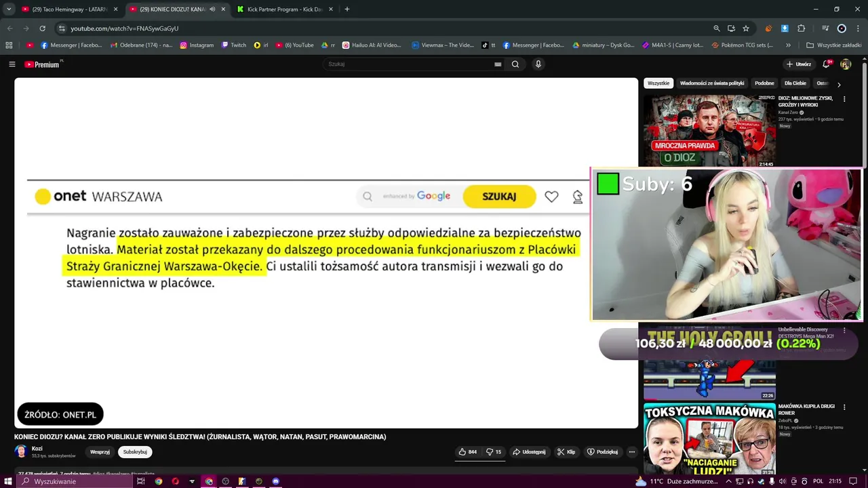
Task: Select the Dla Ciebie filter chip
Action: pos(795,83)
